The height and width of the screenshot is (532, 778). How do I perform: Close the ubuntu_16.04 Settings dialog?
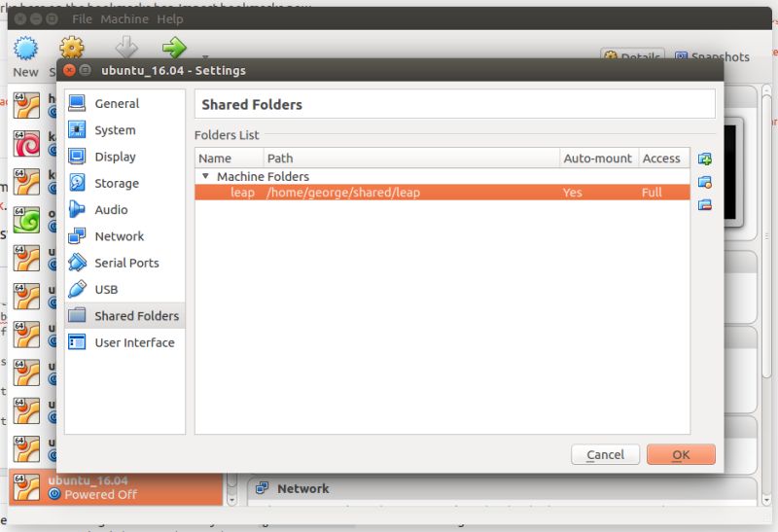tap(69, 70)
